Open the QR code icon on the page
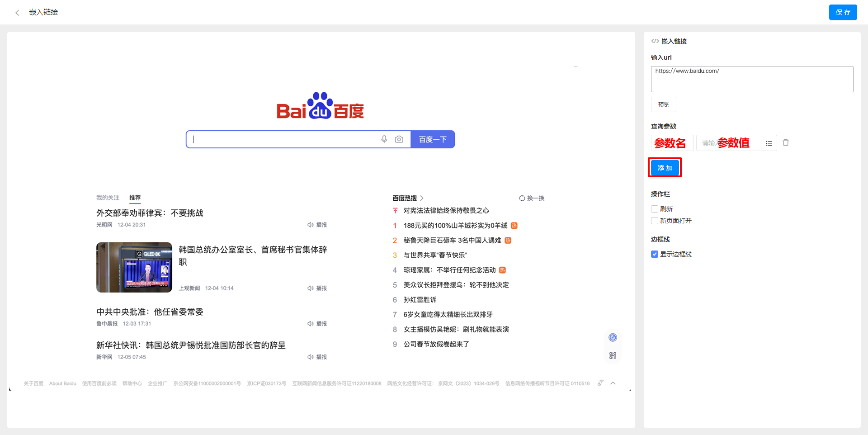This screenshot has width=868, height=435. pyautogui.click(x=613, y=355)
